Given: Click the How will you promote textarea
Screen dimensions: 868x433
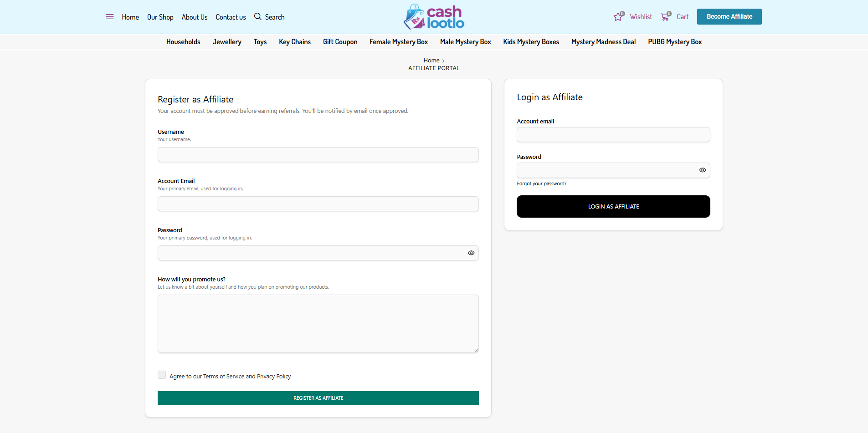Looking at the screenshot, I should (x=318, y=324).
